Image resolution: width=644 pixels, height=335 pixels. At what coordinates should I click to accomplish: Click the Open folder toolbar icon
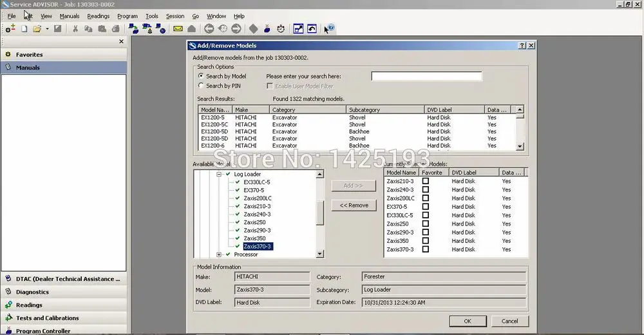pos(37,28)
